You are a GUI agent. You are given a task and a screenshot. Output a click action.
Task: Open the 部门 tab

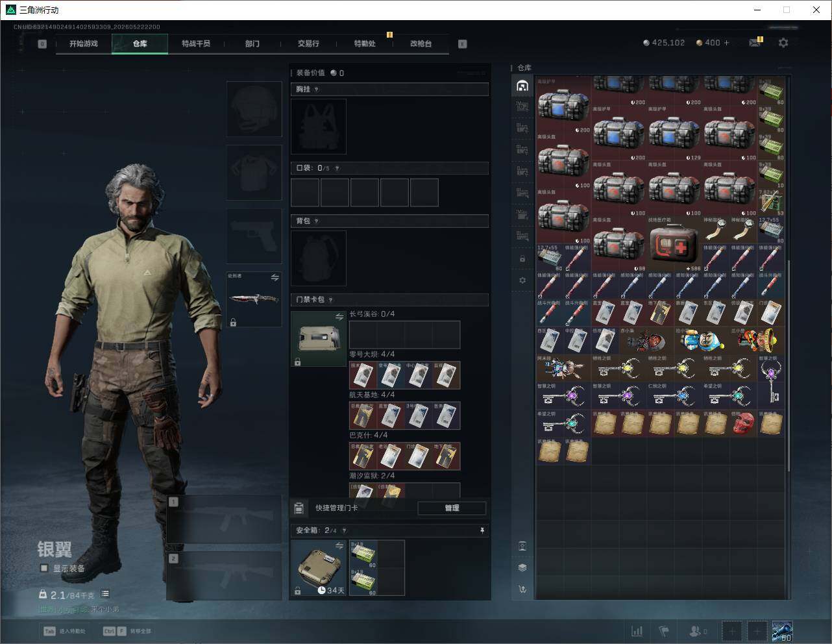(252, 43)
